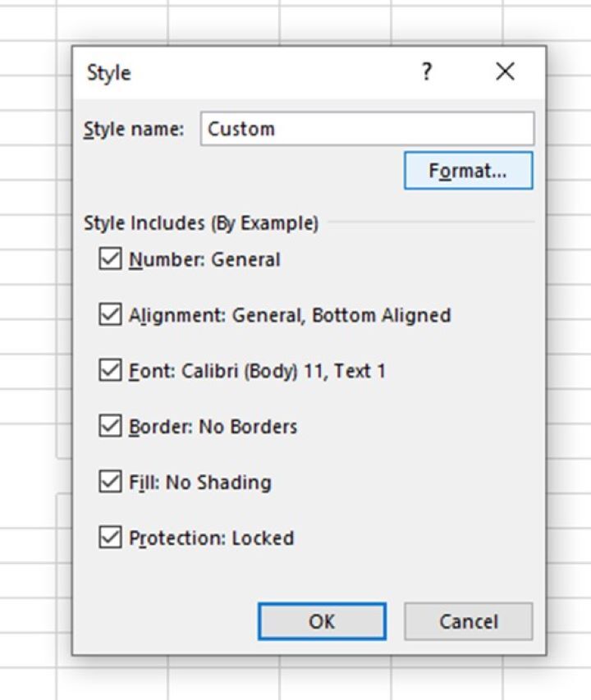The width and height of the screenshot is (591, 700).
Task: Click the "Locked" protection label text
Action: point(263,538)
